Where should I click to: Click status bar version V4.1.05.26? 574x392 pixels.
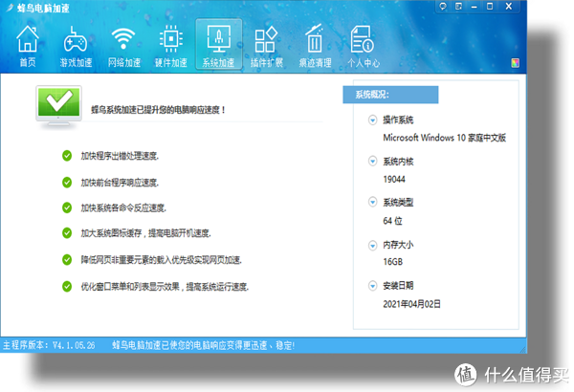coord(74,345)
